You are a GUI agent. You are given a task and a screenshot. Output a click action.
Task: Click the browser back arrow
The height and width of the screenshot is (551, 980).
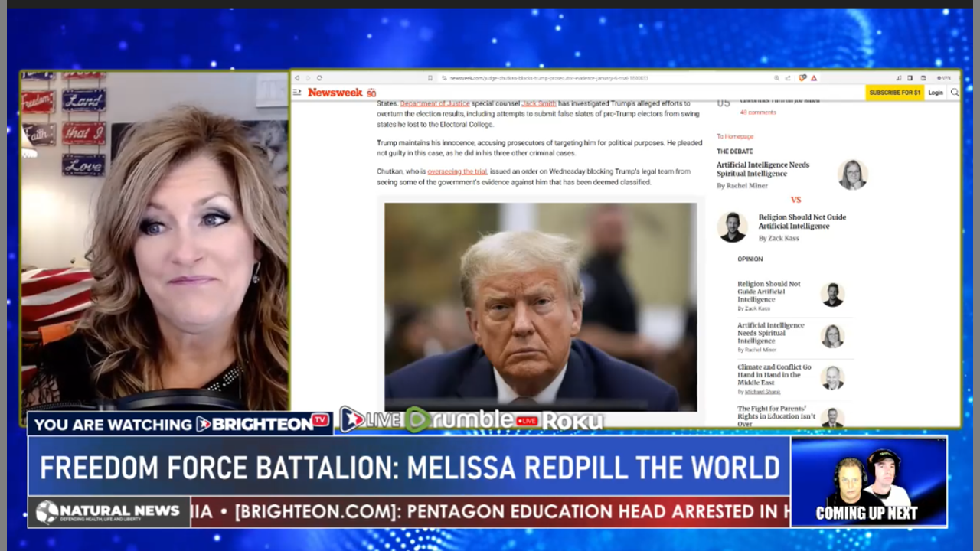[x=297, y=78]
